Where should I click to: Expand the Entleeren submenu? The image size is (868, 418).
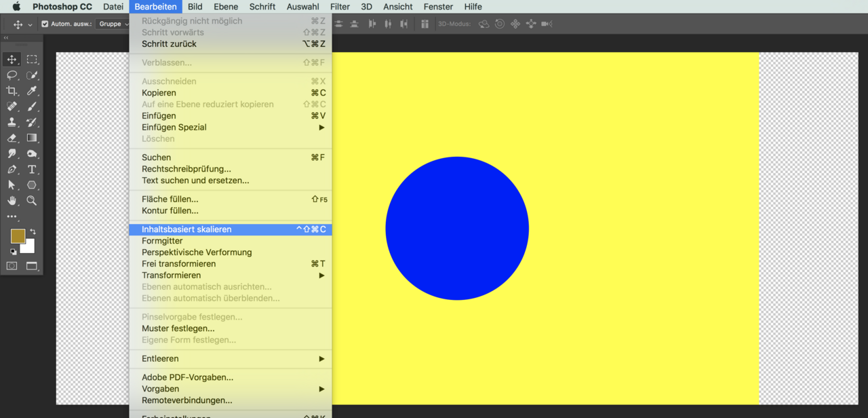tap(231, 358)
